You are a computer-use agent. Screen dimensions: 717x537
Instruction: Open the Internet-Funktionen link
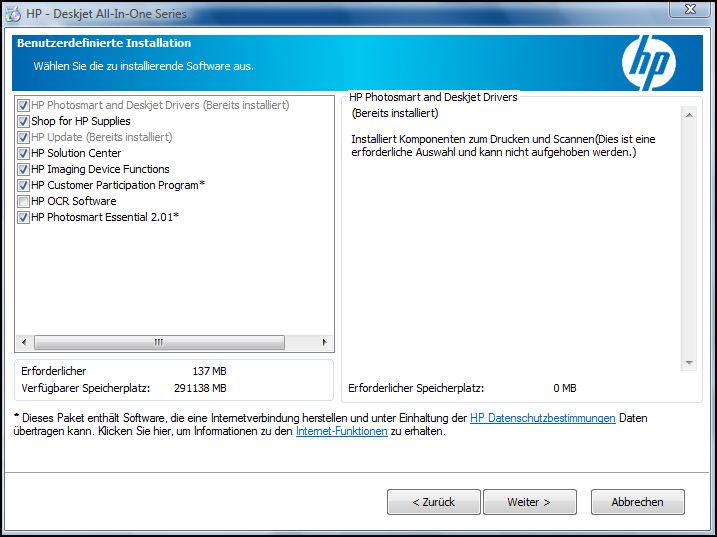point(342,431)
